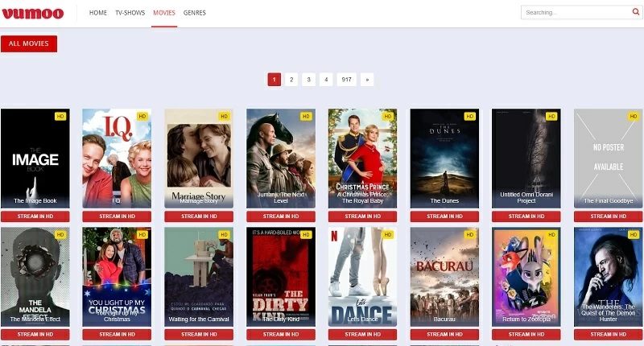This screenshot has height=346, width=644.
Task: Stream Bacurau in HD
Action: (x=444, y=335)
